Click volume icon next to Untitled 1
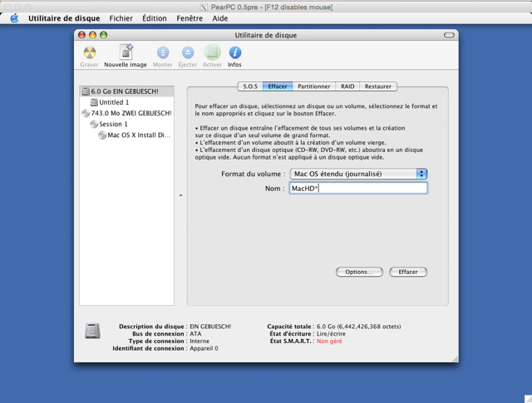Viewport: 532px width, 403px height. 94,102
